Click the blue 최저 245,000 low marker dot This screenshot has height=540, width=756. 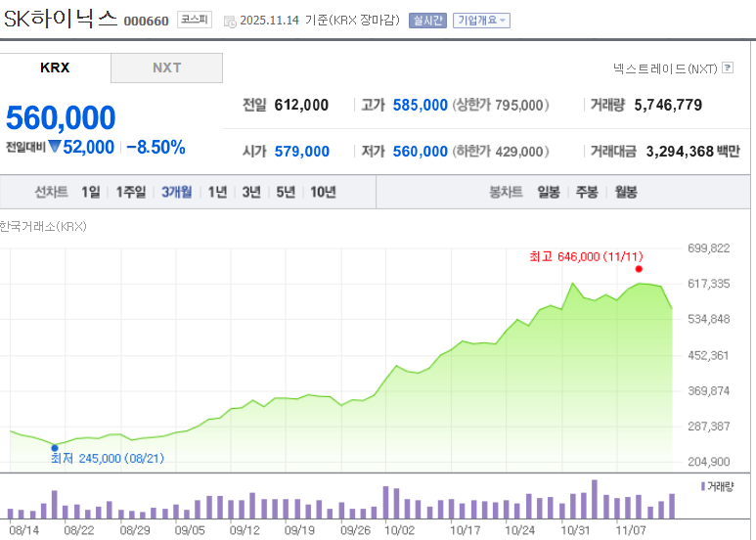[55, 448]
